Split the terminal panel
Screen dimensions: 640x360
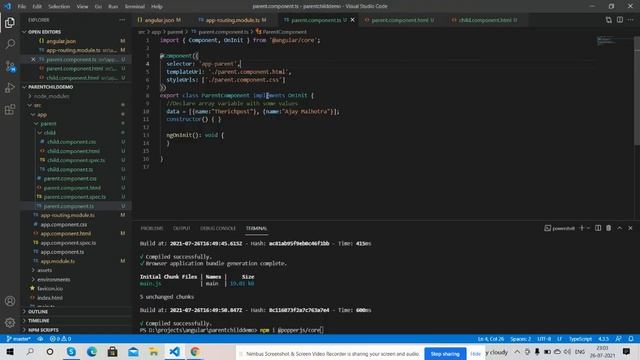598,228
